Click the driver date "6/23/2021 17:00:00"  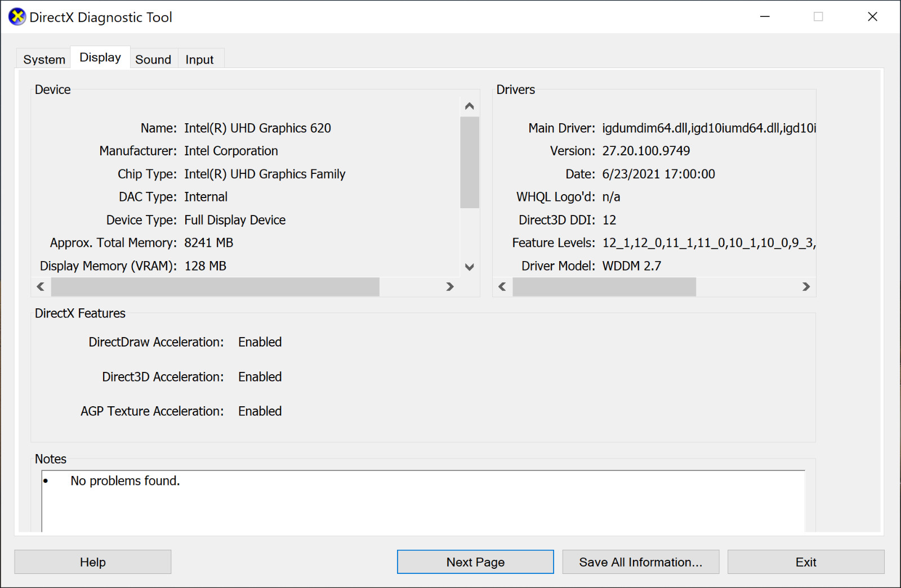[x=658, y=174]
